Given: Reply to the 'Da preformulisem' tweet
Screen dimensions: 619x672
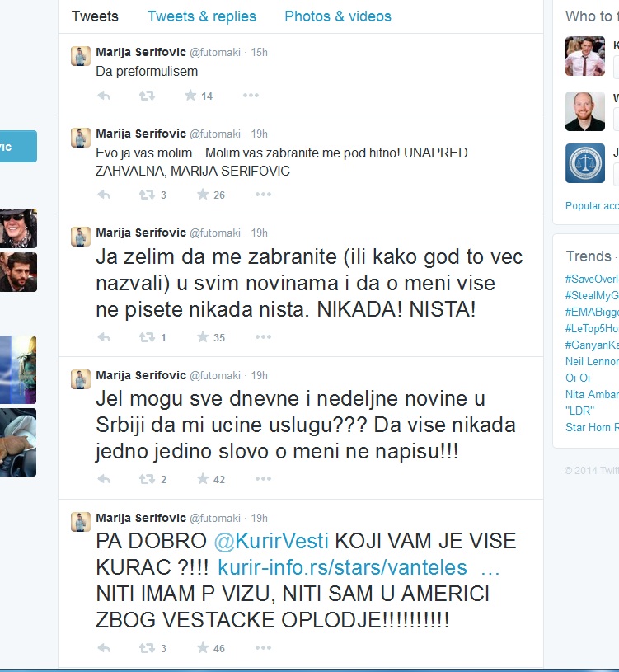Looking at the screenshot, I should pos(104,96).
